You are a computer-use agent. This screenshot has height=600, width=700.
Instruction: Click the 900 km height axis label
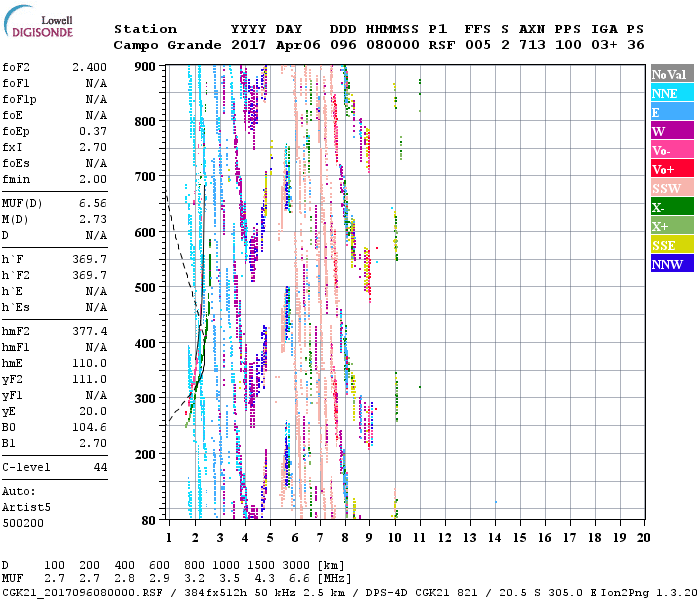[x=146, y=67]
